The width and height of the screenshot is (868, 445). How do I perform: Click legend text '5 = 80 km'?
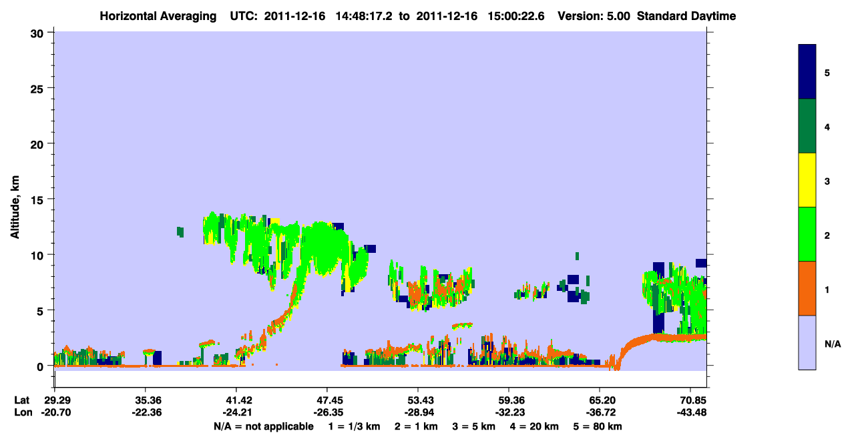(599, 426)
